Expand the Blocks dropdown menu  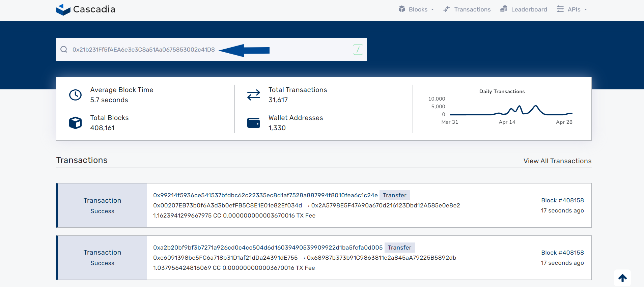[417, 9]
